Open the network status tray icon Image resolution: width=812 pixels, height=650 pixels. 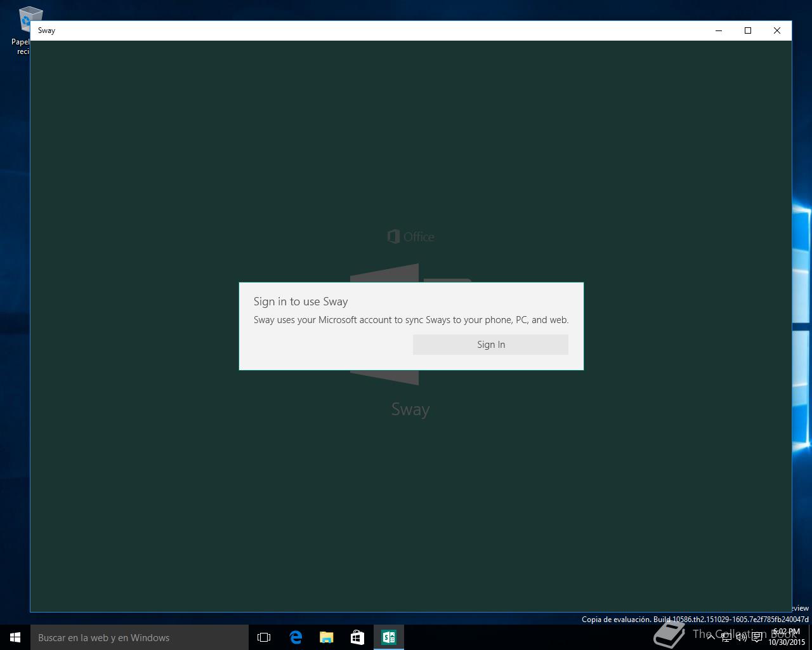[726, 637]
